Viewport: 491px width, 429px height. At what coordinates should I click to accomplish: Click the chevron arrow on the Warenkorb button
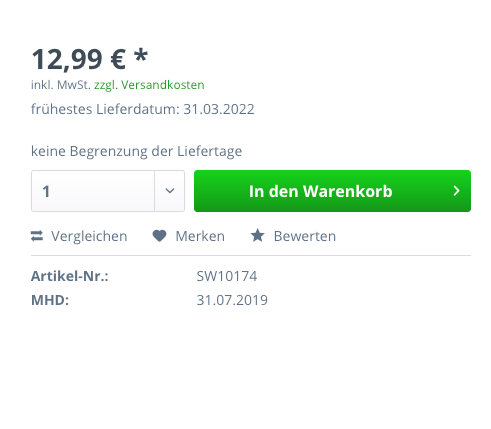456,191
